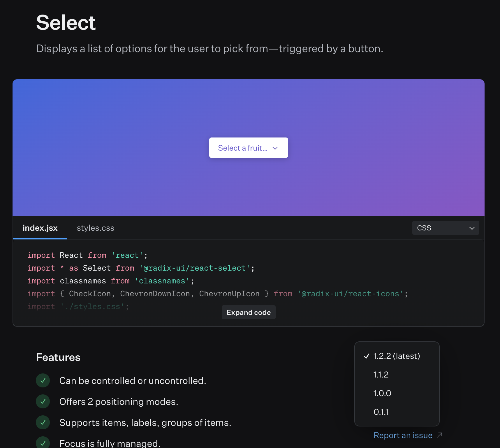Click the Expand code button

[248, 312]
